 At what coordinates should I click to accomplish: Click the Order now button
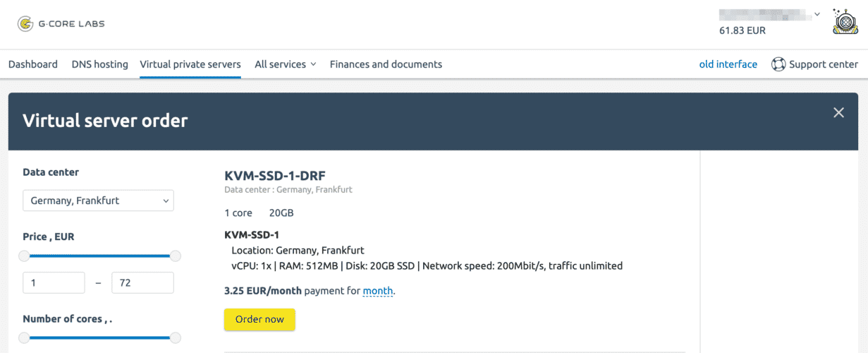[259, 320]
